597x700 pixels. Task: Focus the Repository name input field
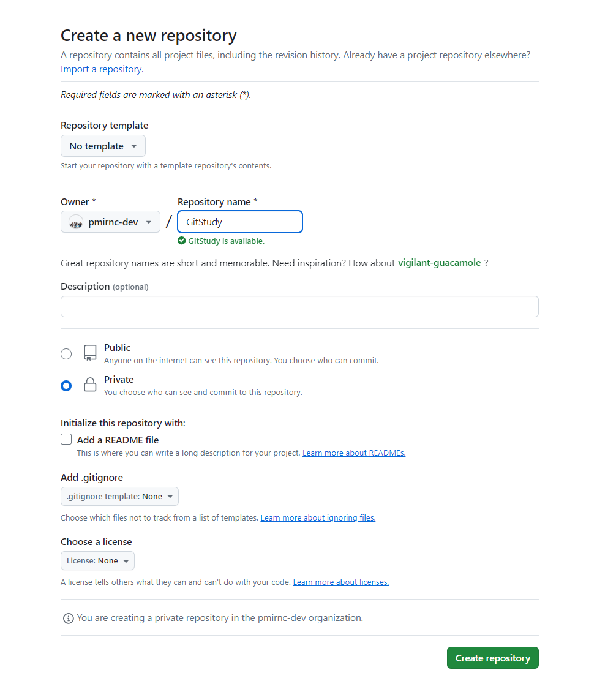240,222
